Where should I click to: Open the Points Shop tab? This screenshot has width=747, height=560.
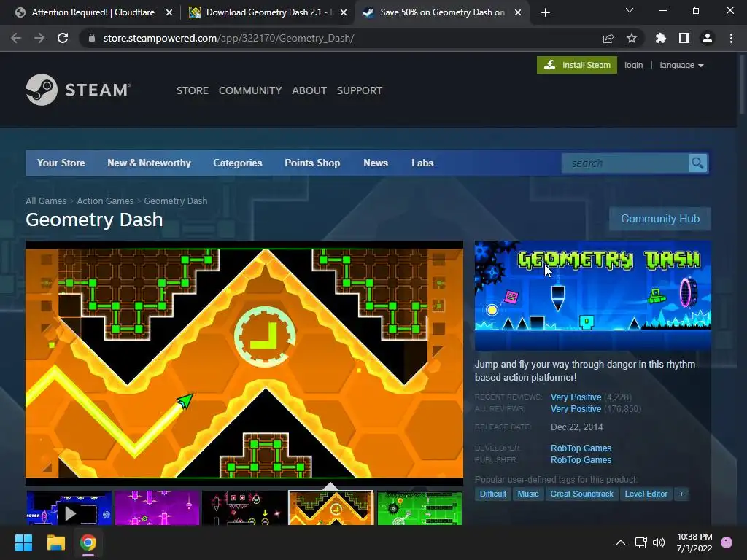pos(312,163)
